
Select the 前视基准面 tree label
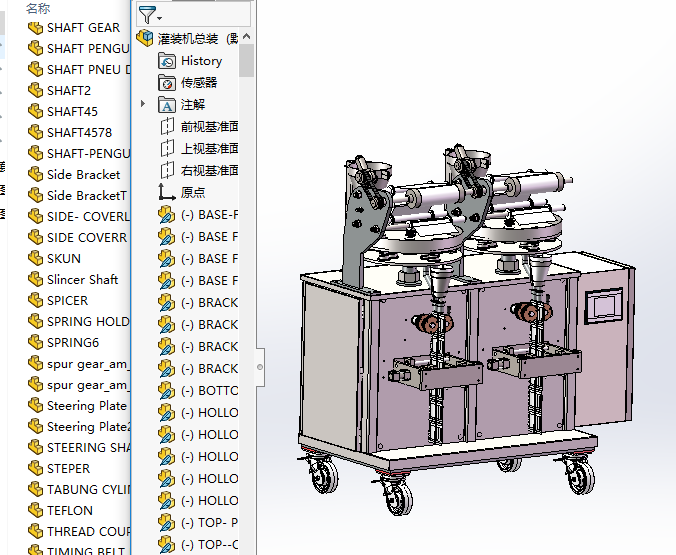point(210,127)
